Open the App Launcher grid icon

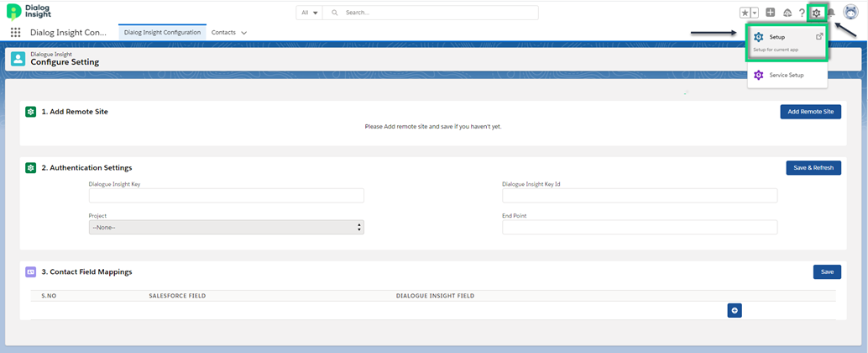tap(15, 32)
